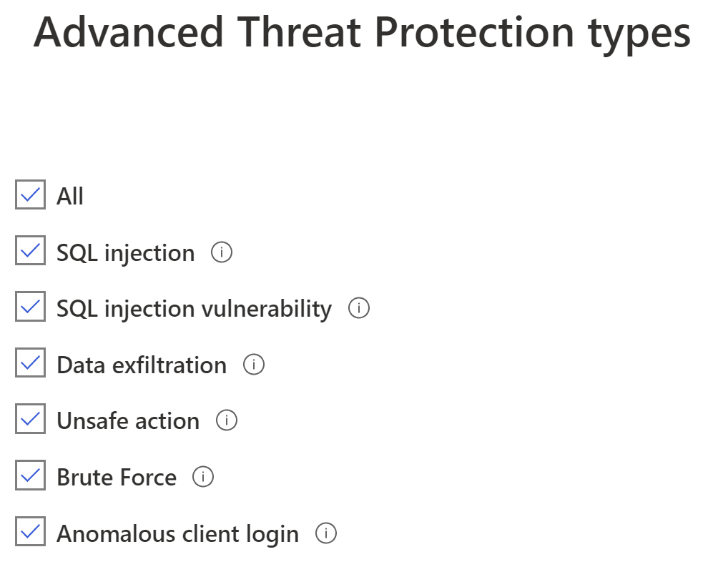This screenshot has height=582, width=728.
Task: Click the 'Data exfiltration' label text
Action: click(142, 365)
